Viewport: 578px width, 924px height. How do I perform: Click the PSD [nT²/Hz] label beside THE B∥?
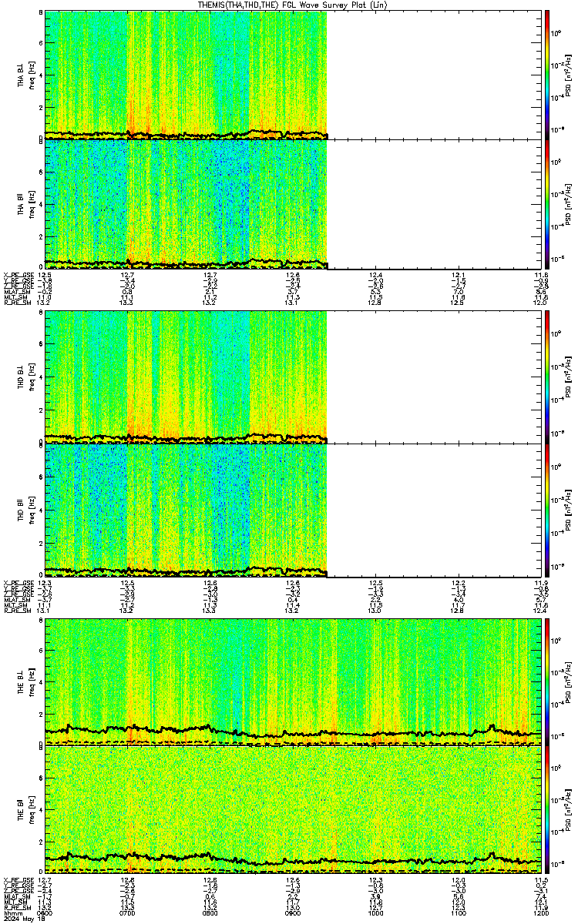click(x=567, y=809)
